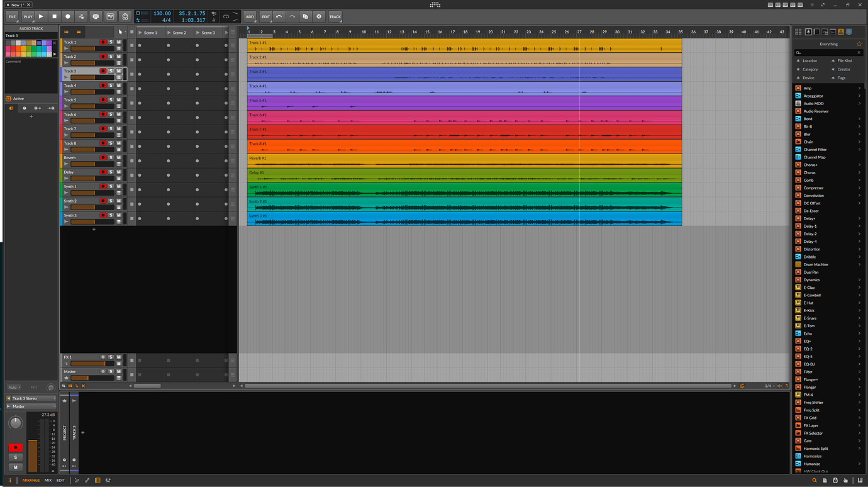This screenshot has height=487, width=868.
Task: Open the mixer sliders icon in the footer
Action: coord(108,480)
